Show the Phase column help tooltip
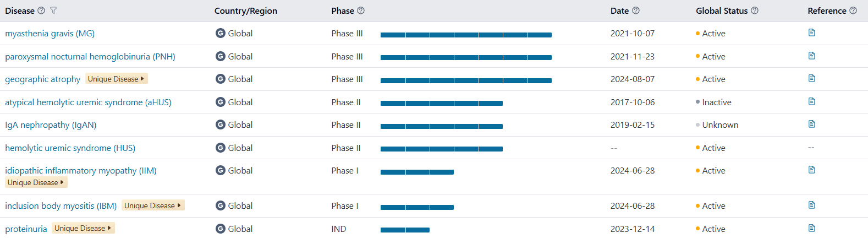This screenshot has width=868, height=238. (361, 10)
